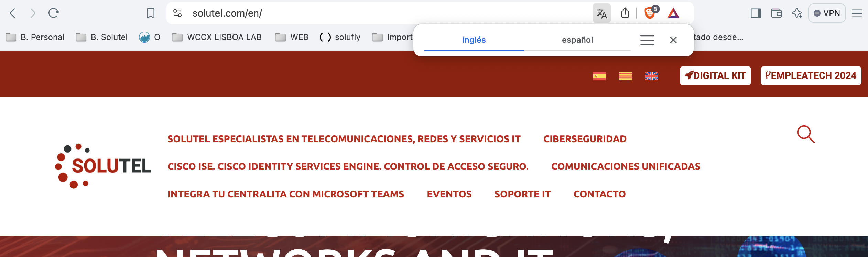868x257 pixels.
Task: Open Leo AI assistant icon
Action: [797, 13]
